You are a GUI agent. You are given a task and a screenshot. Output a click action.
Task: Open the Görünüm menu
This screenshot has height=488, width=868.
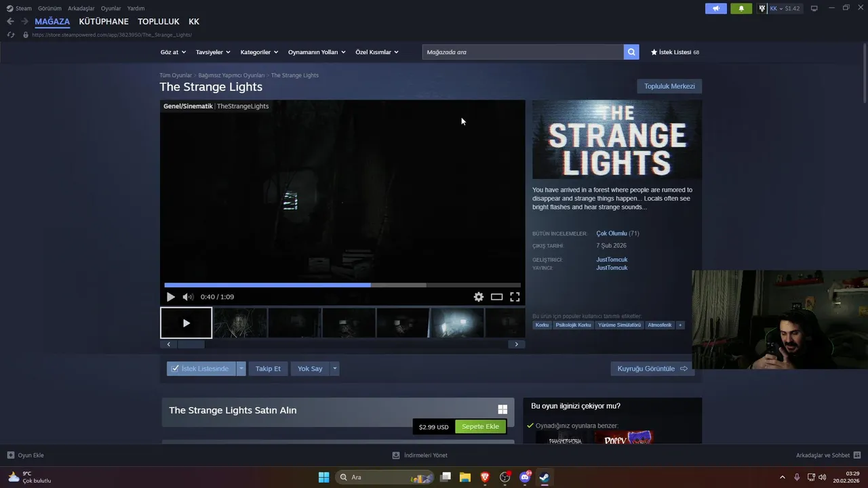tap(50, 8)
